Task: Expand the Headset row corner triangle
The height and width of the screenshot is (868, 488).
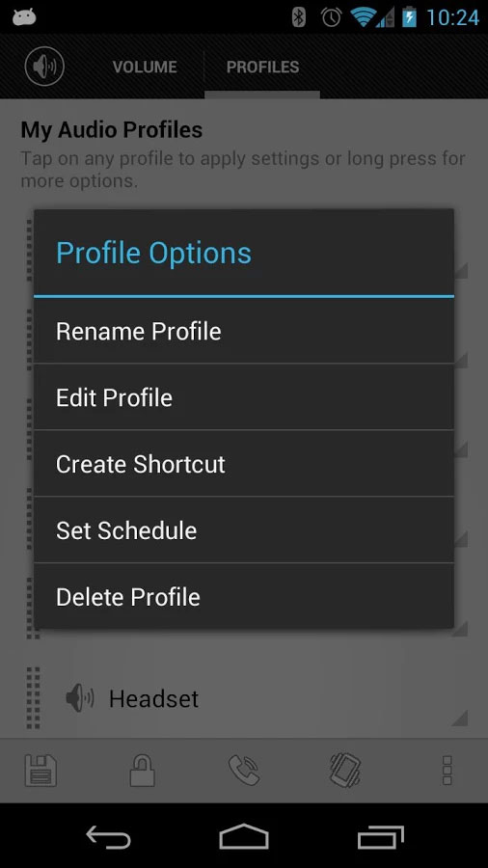Action: (x=459, y=718)
